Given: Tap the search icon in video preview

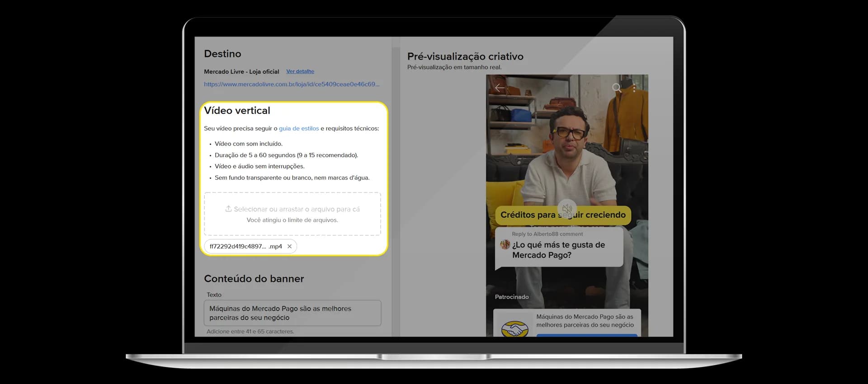Looking at the screenshot, I should pos(617,88).
